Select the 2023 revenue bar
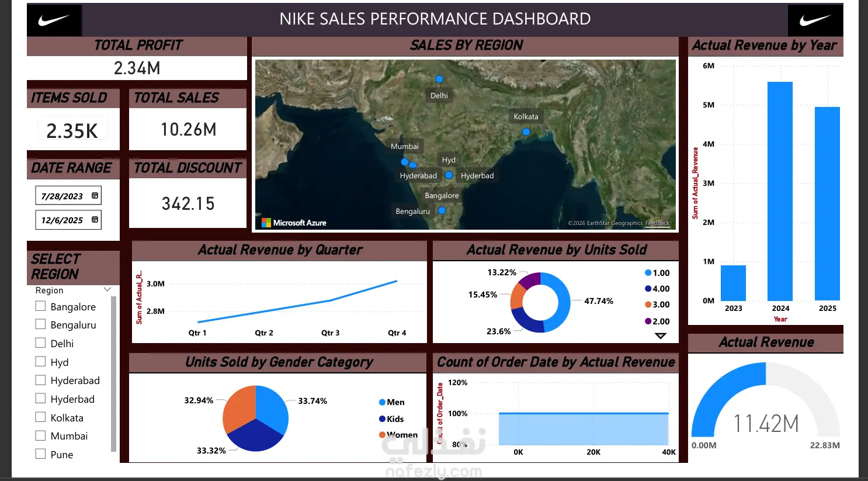 (x=733, y=283)
